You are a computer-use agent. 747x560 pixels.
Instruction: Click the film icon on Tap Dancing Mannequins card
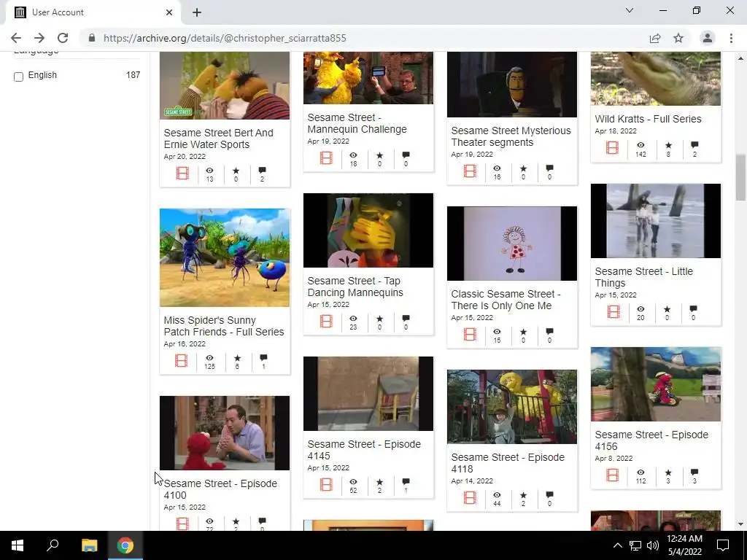click(326, 321)
